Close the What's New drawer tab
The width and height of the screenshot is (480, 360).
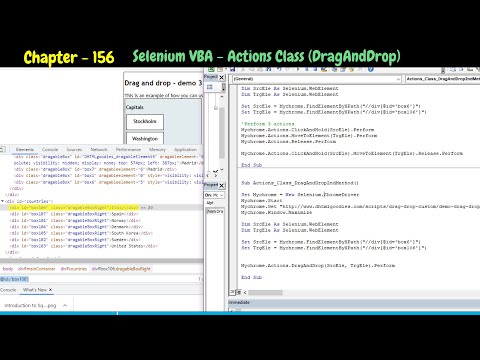(x=50, y=290)
